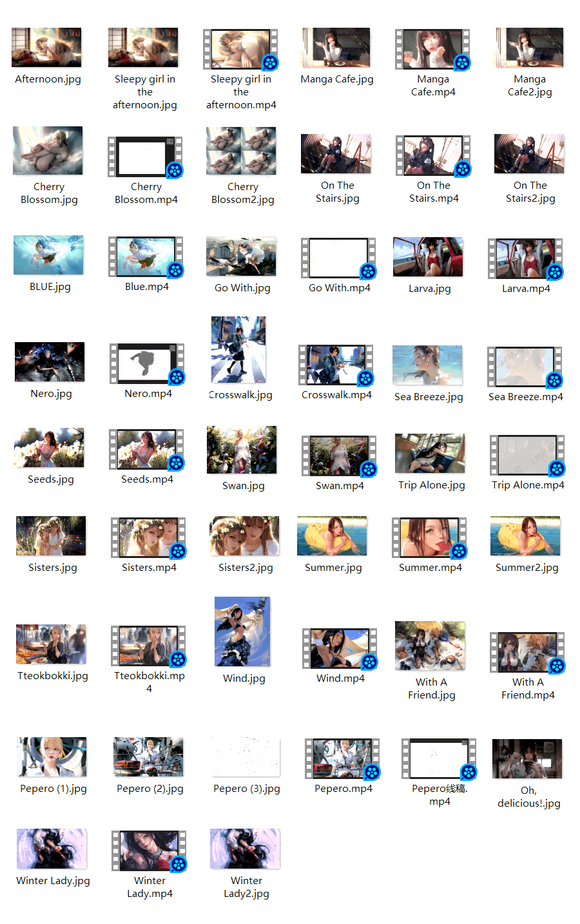The width and height of the screenshot is (580, 924).
Task: Select the Sea Breeze.mp4 video
Action: [525, 367]
